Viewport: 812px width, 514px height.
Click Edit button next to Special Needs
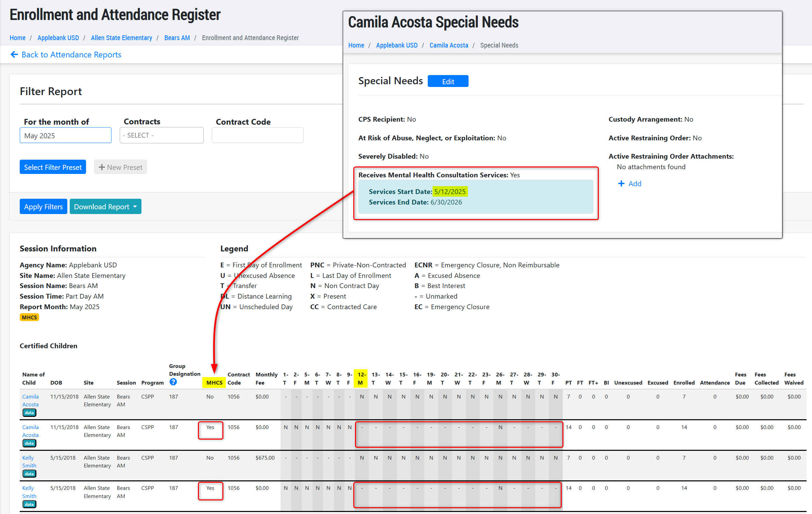click(448, 82)
